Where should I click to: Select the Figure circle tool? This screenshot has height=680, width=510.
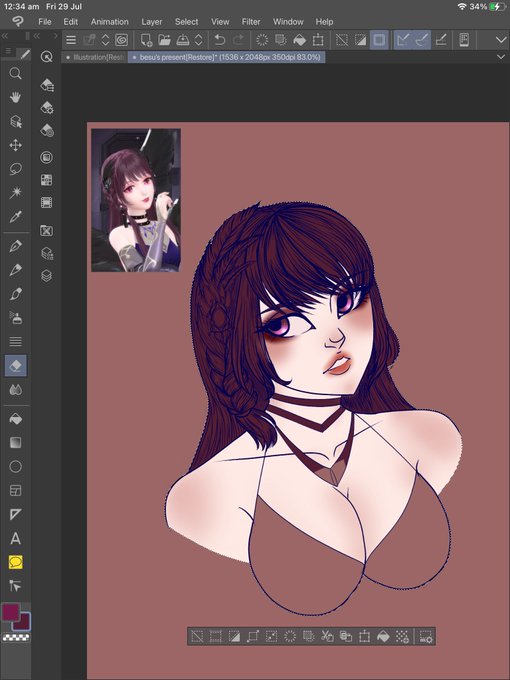pyautogui.click(x=15, y=467)
